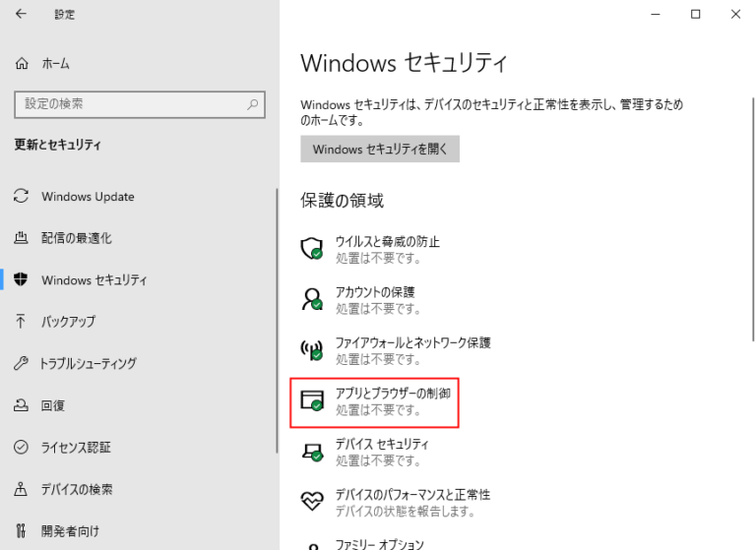Image resolution: width=756 pixels, height=550 pixels.
Task: Click the back arrow icon
Action: [x=21, y=14]
